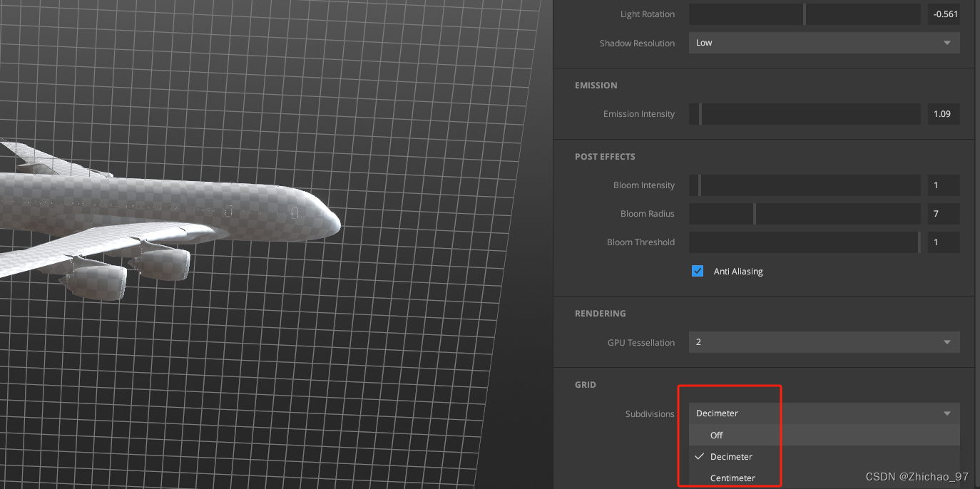The width and height of the screenshot is (980, 489).
Task: Select the Decimeter subdivision option
Action: [732, 456]
